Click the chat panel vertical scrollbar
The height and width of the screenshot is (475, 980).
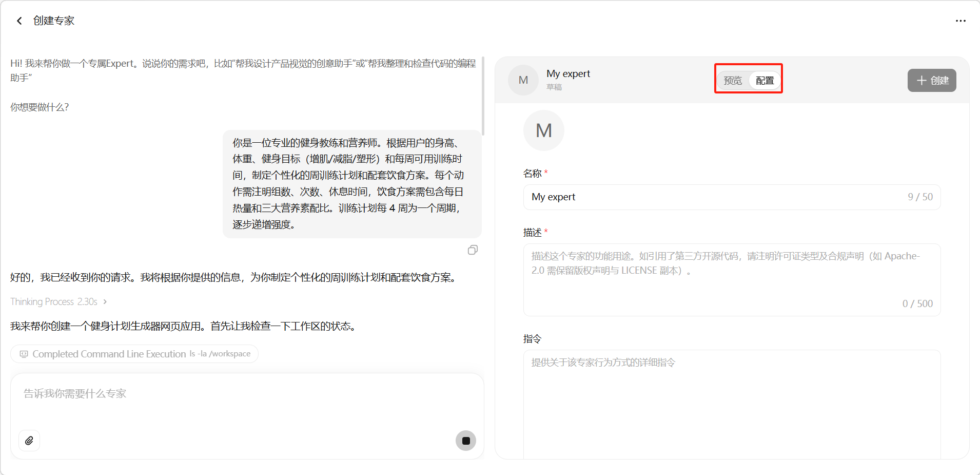click(x=483, y=98)
